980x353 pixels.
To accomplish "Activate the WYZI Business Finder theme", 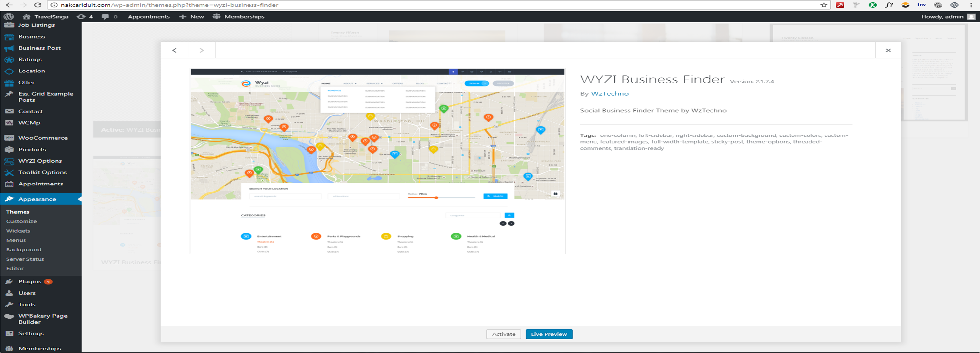I will [x=504, y=334].
